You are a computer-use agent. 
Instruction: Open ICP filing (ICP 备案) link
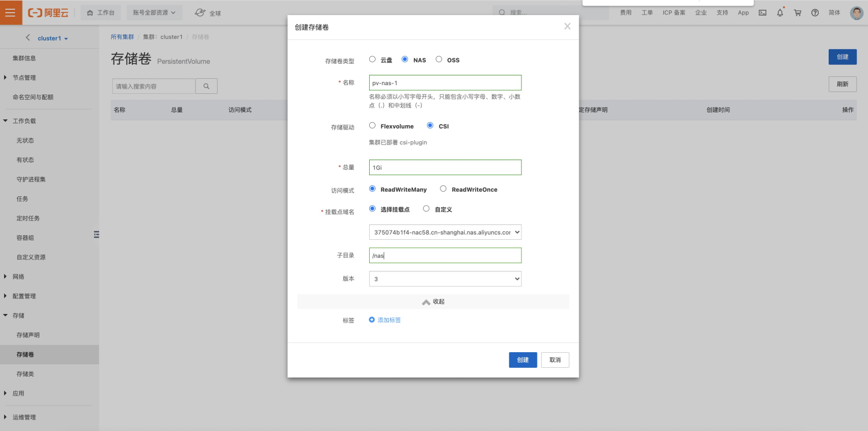coord(674,13)
